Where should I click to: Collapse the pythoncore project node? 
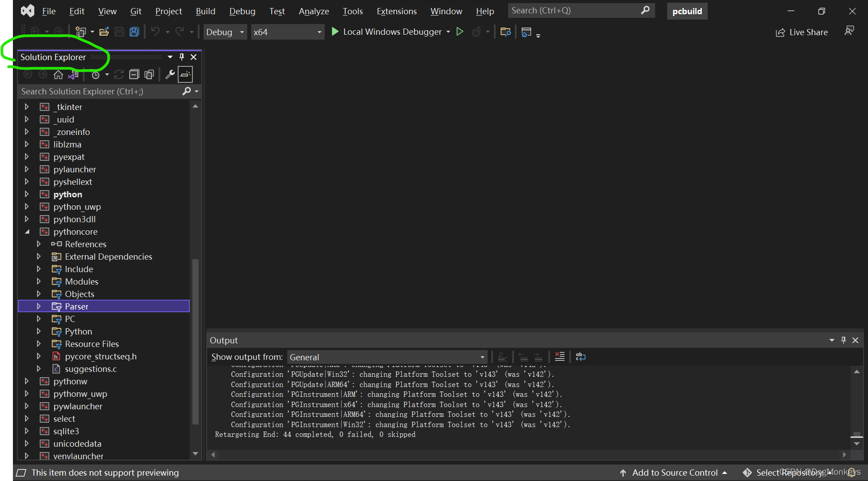pos(27,232)
